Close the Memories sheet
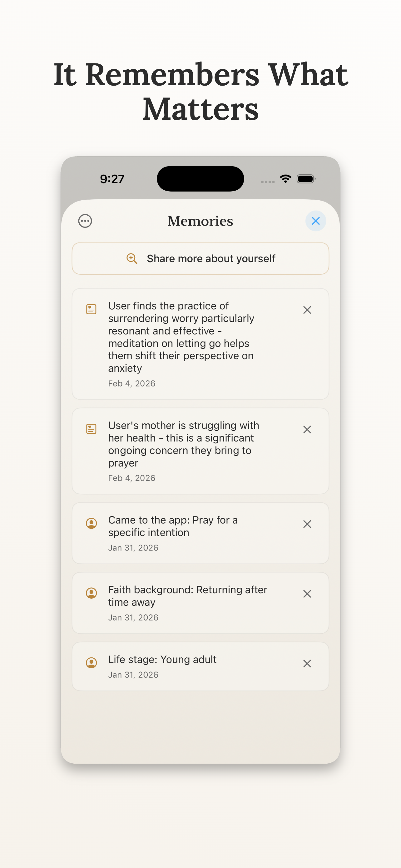Screen dimensions: 401x868 [x=315, y=221]
